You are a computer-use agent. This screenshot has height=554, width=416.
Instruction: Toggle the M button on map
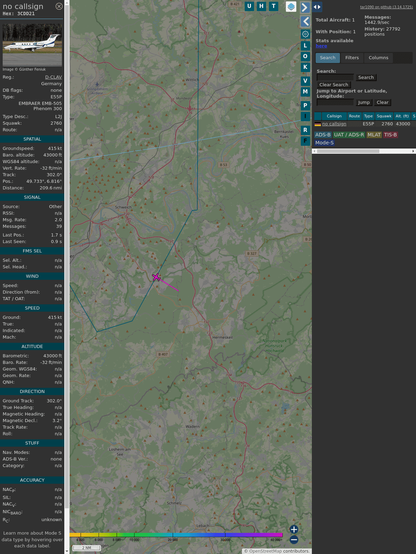point(305,92)
